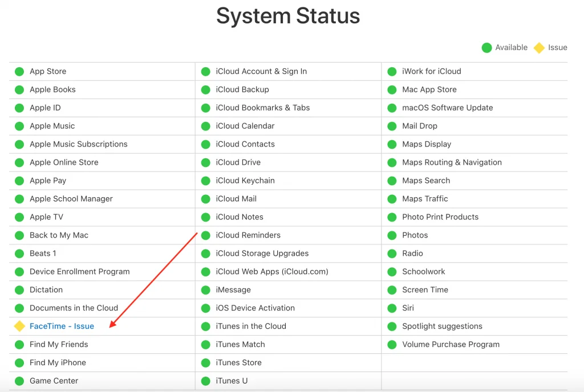
Task: Select the Radio entry
Action: click(413, 254)
